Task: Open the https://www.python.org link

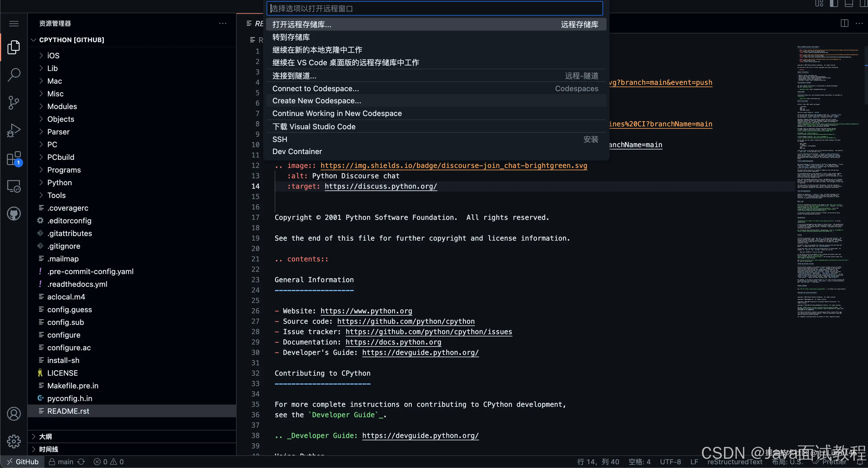Action: click(x=366, y=311)
